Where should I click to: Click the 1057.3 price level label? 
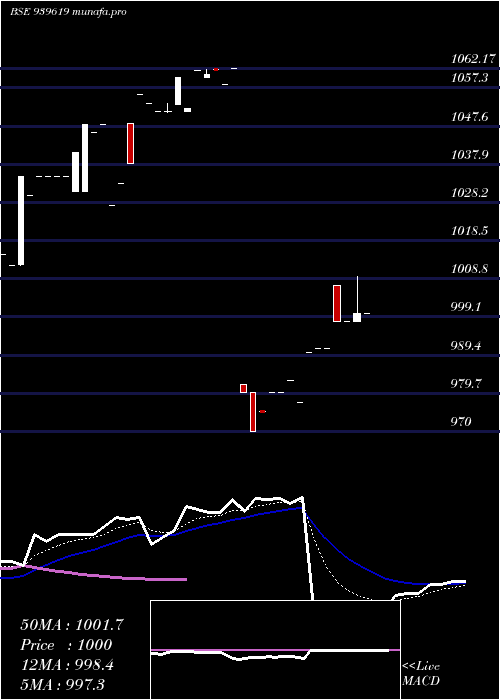[x=469, y=78]
